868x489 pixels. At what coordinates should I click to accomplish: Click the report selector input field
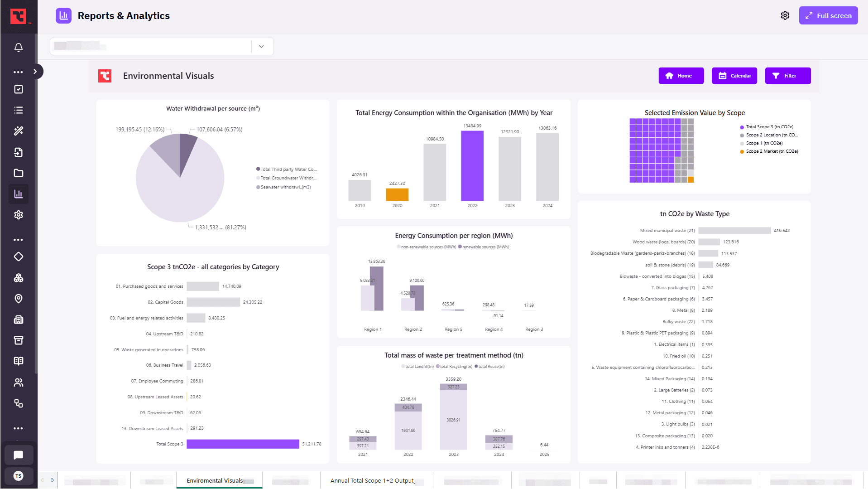click(x=151, y=46)
